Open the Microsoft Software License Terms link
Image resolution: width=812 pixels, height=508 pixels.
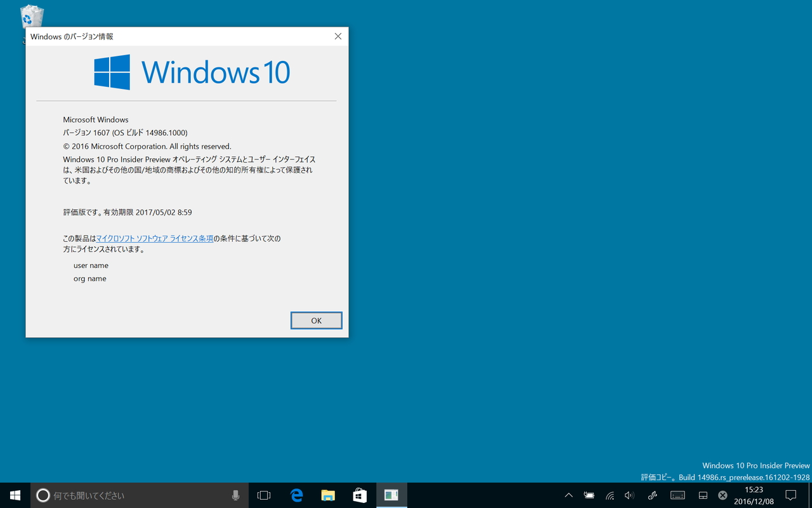click(x=155, y=238)
